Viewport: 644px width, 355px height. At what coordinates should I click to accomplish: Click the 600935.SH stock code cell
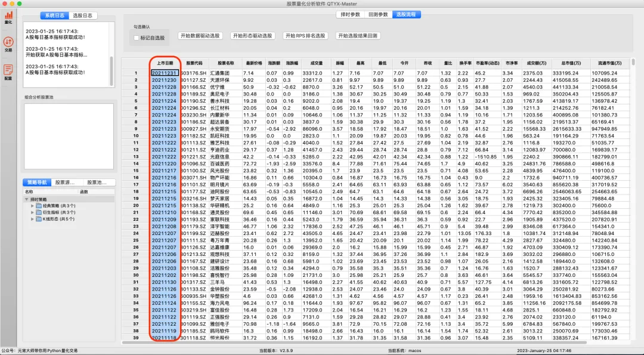point(194,296)
